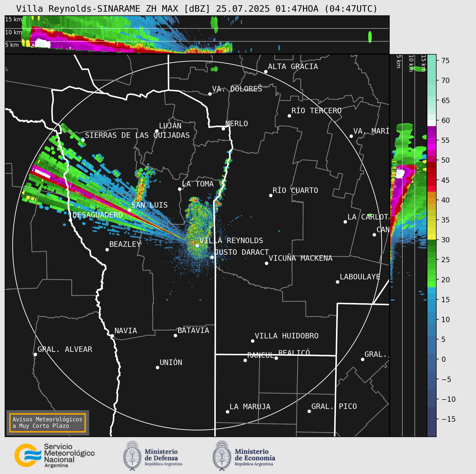
Task: Click the 15 km label in top cross-section
Action: (x=14, y=19)
